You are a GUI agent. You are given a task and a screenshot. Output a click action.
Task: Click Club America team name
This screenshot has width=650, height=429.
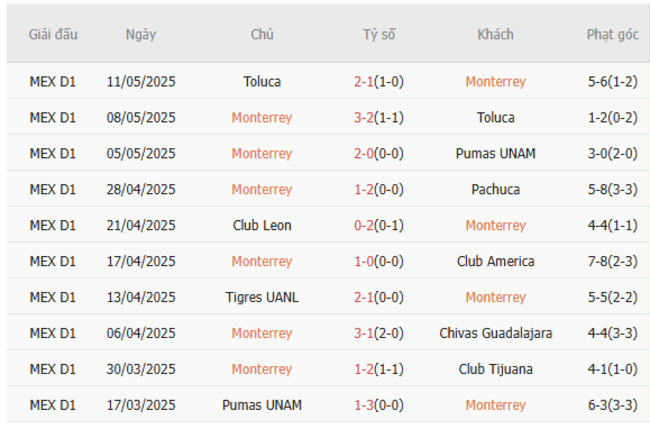pos(495,262)
